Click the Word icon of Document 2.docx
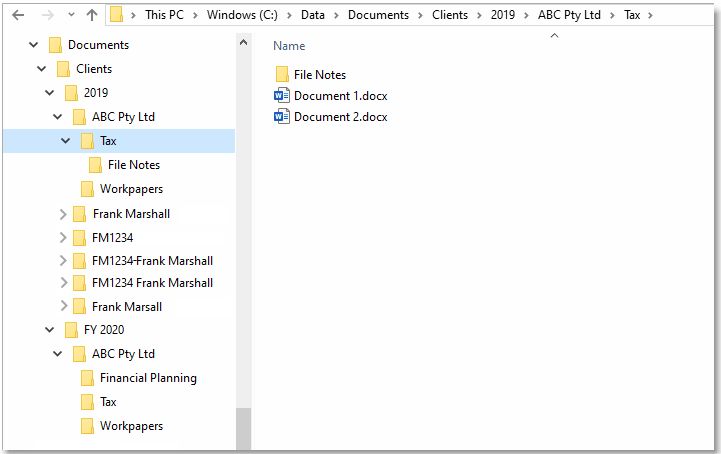The width and height of the screenshot is (721, 454). (281, 116)
